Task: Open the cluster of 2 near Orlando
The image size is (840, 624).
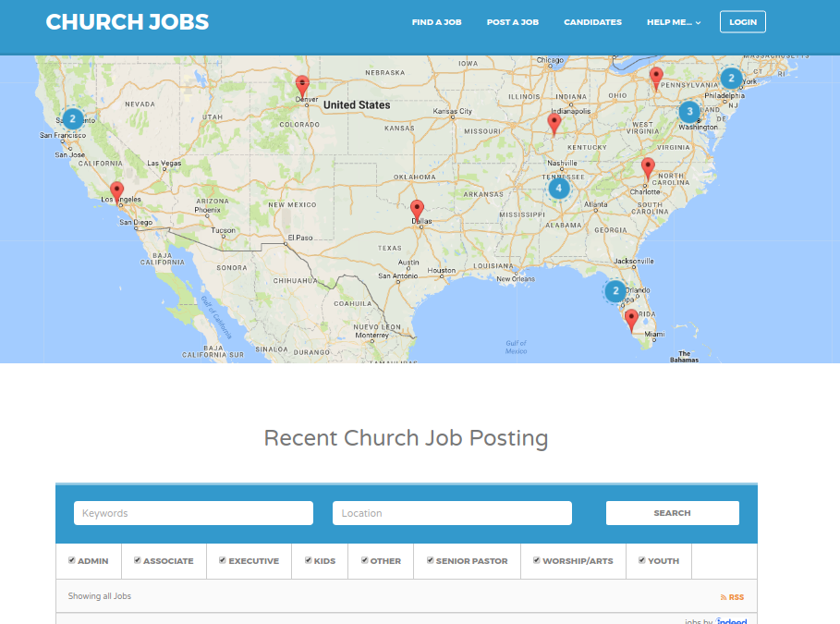Action: pyautogui.click(x=615, y=291)
